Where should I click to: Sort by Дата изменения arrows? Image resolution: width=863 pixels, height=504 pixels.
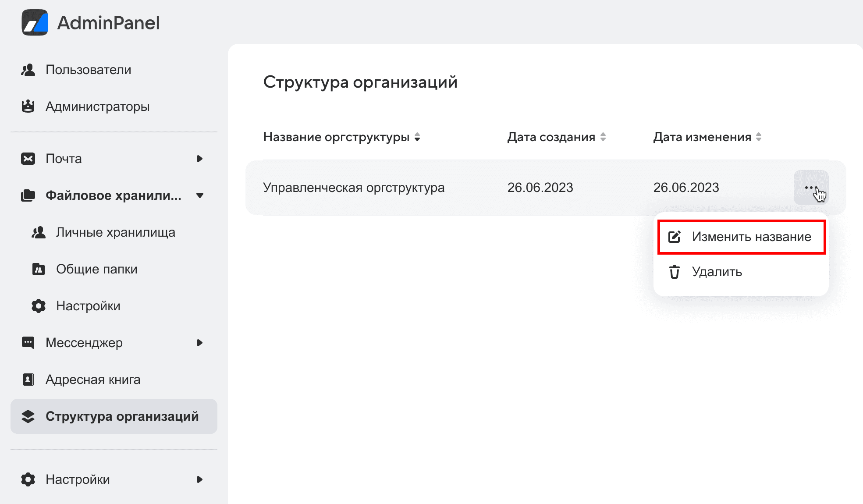pos(759,137)
